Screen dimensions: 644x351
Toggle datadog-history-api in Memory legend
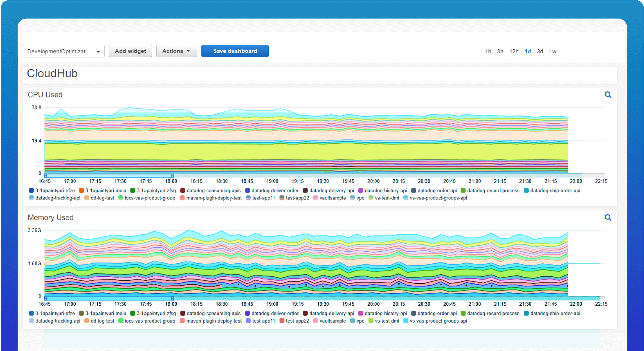(x=382, y=313)
